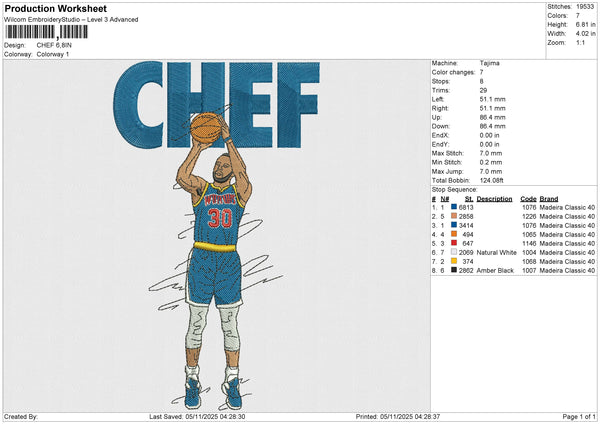Click the blue swatch in stop 3

[454, 225]
